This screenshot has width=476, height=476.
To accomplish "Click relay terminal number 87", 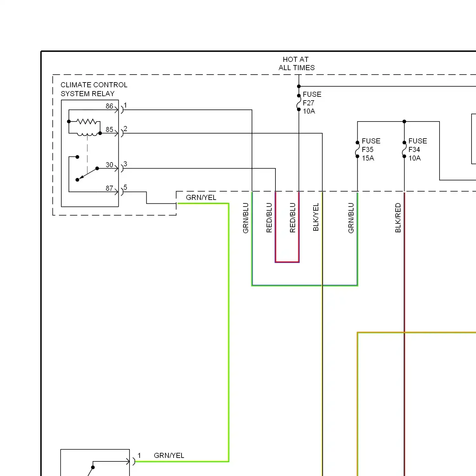I will [x=109, y=188].
